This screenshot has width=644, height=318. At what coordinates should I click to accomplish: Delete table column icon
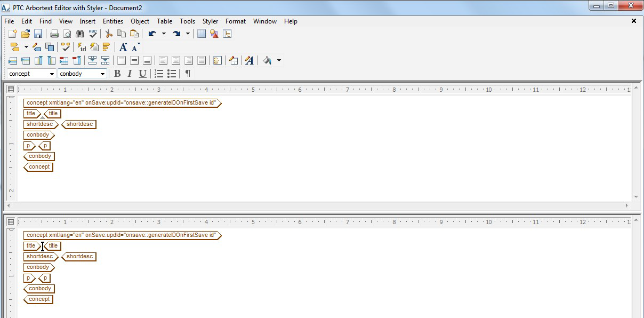point(77,60)
